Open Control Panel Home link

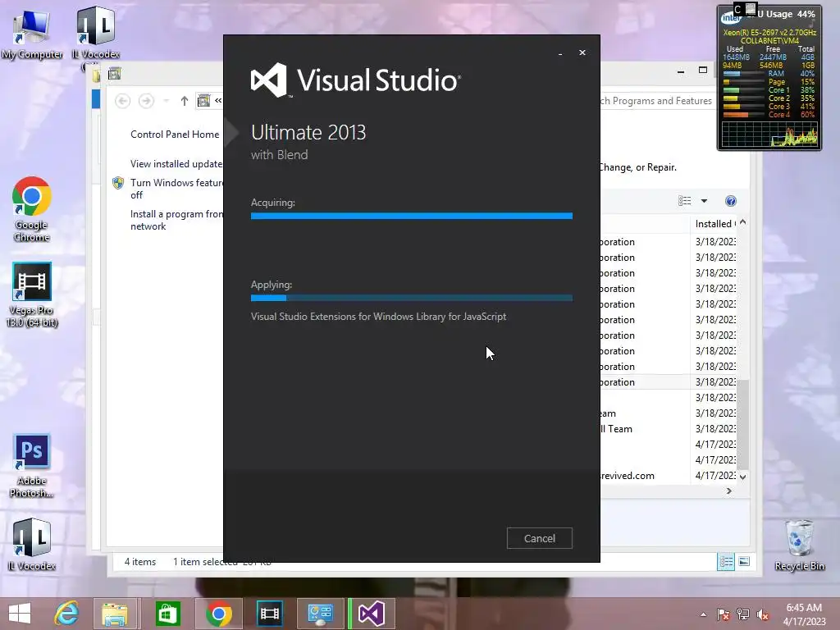pos(175,135)
